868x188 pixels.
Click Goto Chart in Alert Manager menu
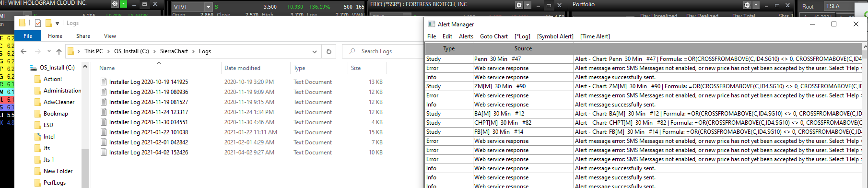coord(494,36)
